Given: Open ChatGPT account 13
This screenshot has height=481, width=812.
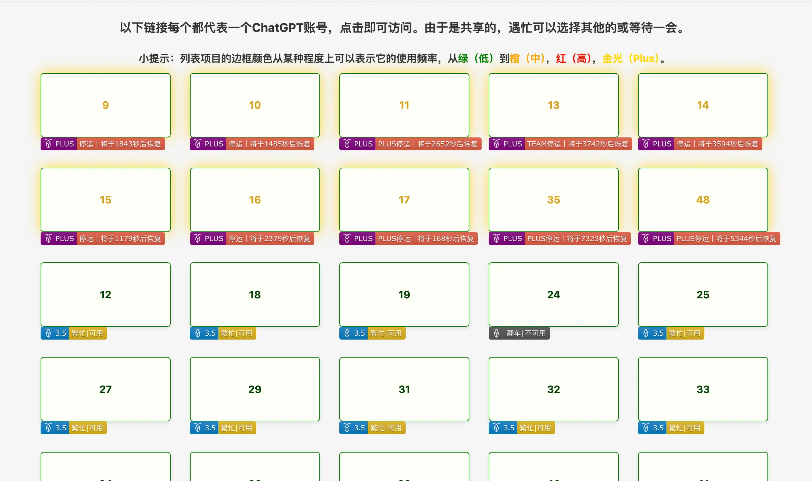Looking at the screenshot, I should (553, 105).
